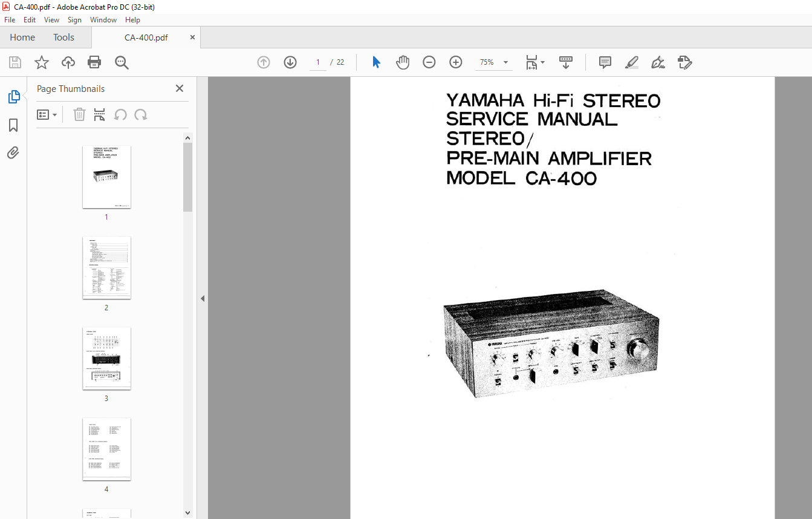Open the View menu
Screen dimensions: 812x519
click(x=52, y=20)
